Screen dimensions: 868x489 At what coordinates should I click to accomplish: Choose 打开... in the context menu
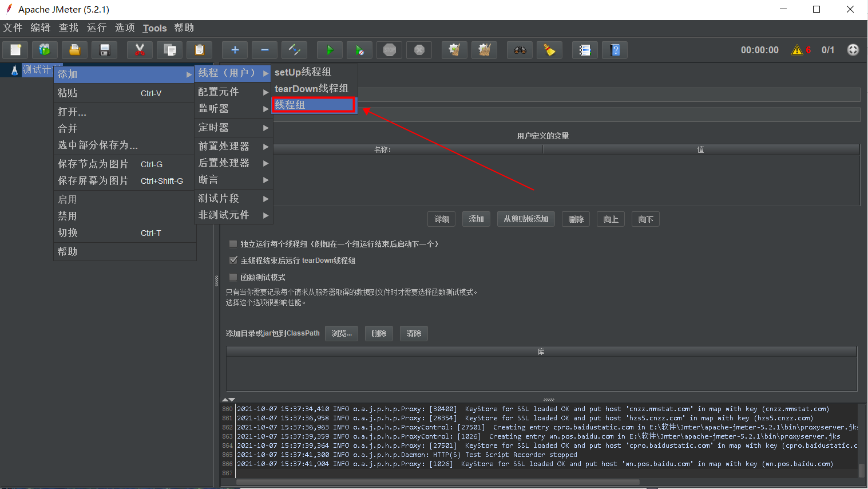pyautogui.click(x=125, y=112)
